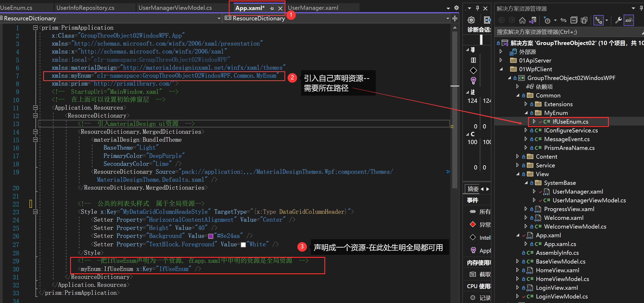Click the pending changes filter clock icon
Viewport: 644px width, 303px height.
coord(547,20)
